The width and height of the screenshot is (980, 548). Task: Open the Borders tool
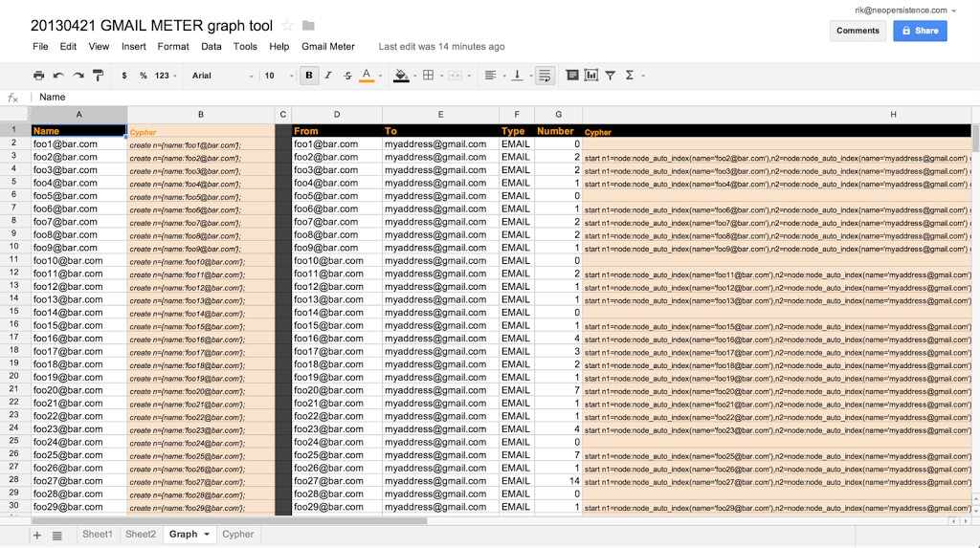tap(428, 76)
